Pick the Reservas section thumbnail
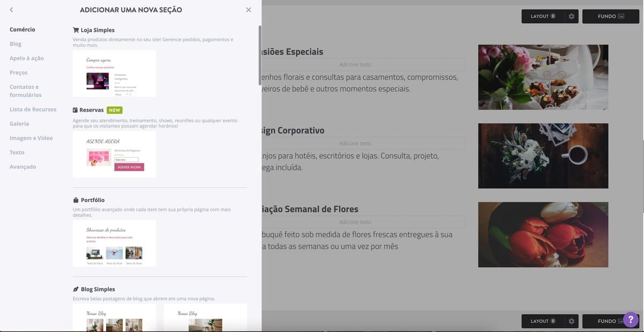 pyautogui.click(x=114, y=155)
